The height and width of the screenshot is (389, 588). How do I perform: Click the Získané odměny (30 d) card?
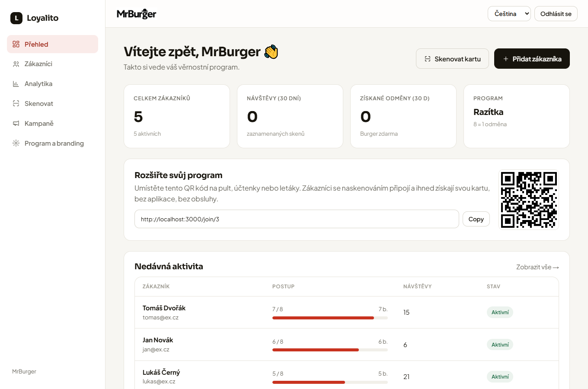pyautogui.click(x=403, y=116)
